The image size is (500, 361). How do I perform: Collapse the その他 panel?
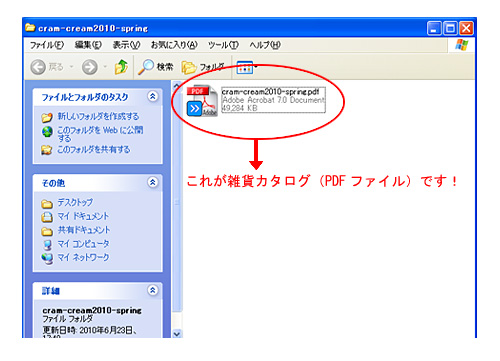click(x=153, y=182)
